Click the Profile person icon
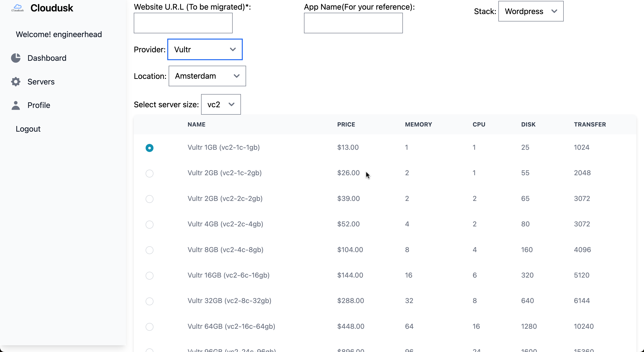 [x=16, y=105]
